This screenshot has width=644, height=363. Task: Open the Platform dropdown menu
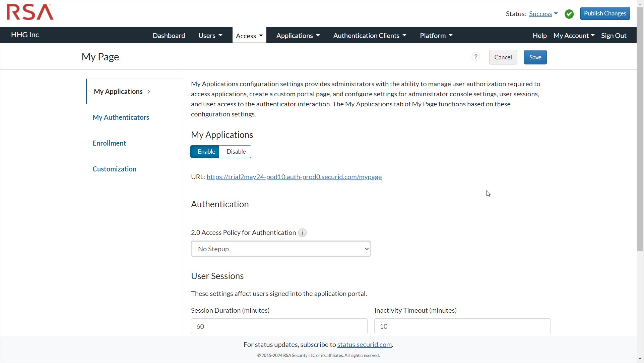click(436, 35)
